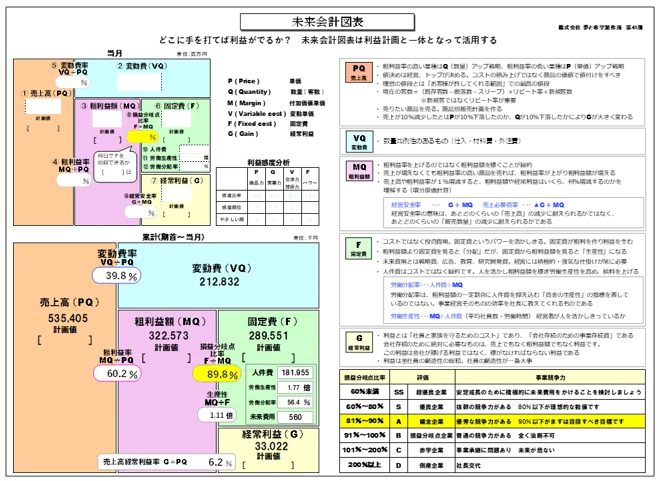Select the 労働分配率 56.4% cell

tap(298, 402)
